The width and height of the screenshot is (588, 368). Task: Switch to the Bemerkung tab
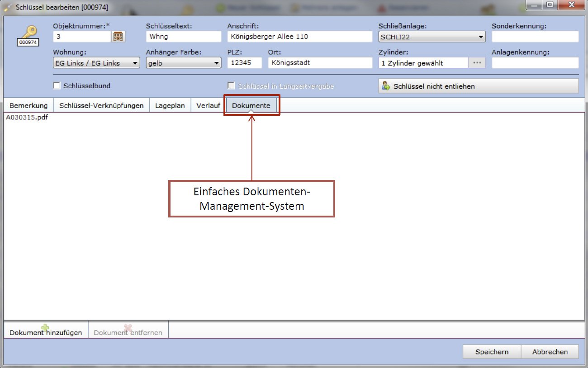pyautogui.click(x=28, y=105)
